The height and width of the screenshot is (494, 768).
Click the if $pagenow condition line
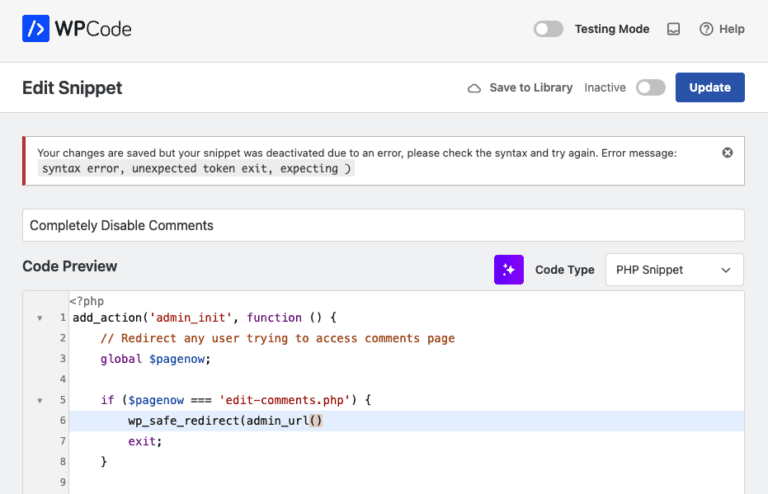[x=236, y=400]
